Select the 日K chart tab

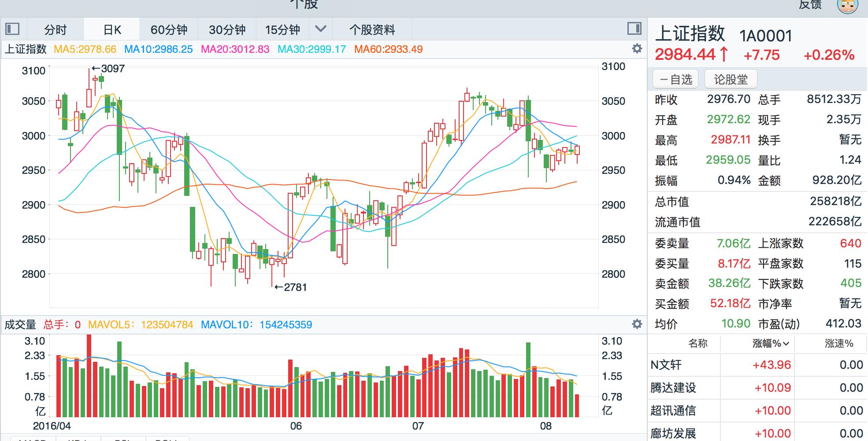112,29
